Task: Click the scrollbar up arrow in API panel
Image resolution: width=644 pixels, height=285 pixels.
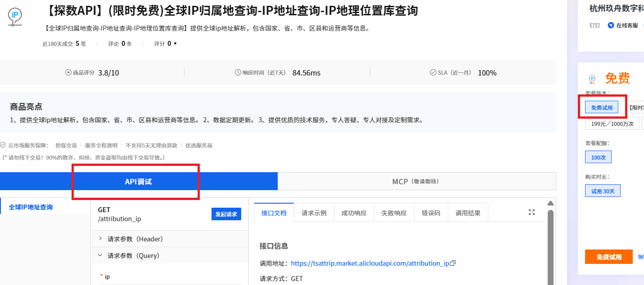Action: tap(550, 203)
